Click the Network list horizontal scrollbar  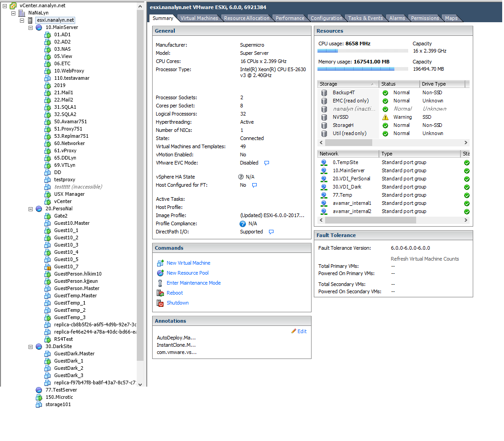[370, 220]
